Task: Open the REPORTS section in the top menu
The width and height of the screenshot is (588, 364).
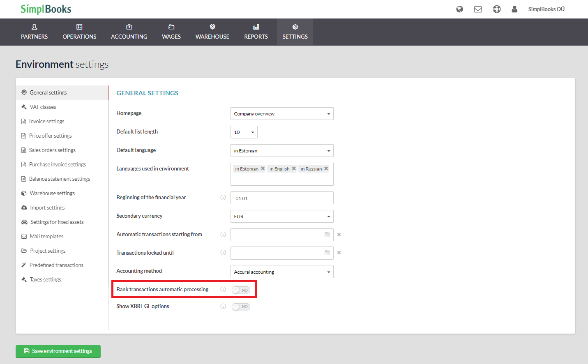Action: click(x=256, y=32)
